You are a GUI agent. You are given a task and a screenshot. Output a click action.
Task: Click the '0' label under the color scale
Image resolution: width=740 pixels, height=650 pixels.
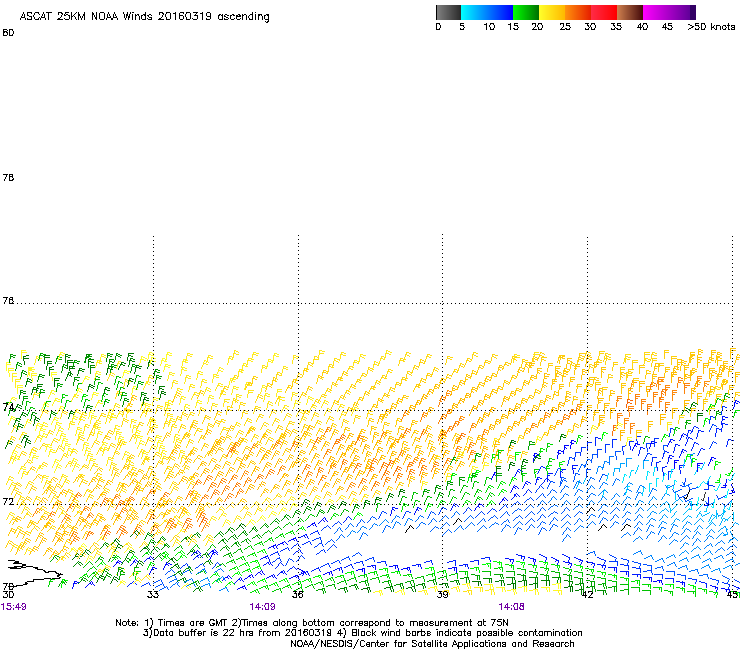[x=438, y=27]
